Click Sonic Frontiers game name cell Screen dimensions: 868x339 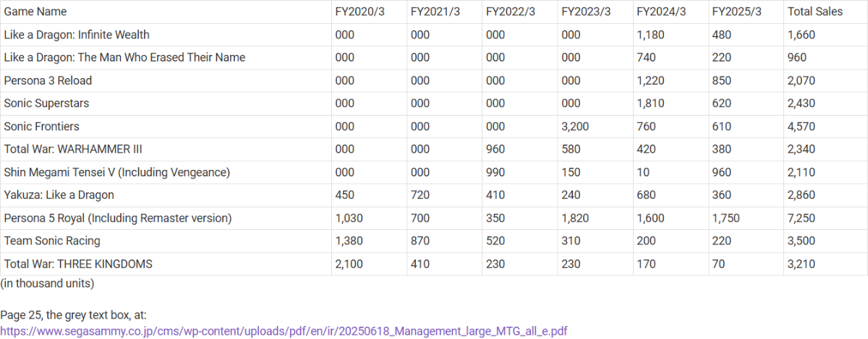(41, 126)
